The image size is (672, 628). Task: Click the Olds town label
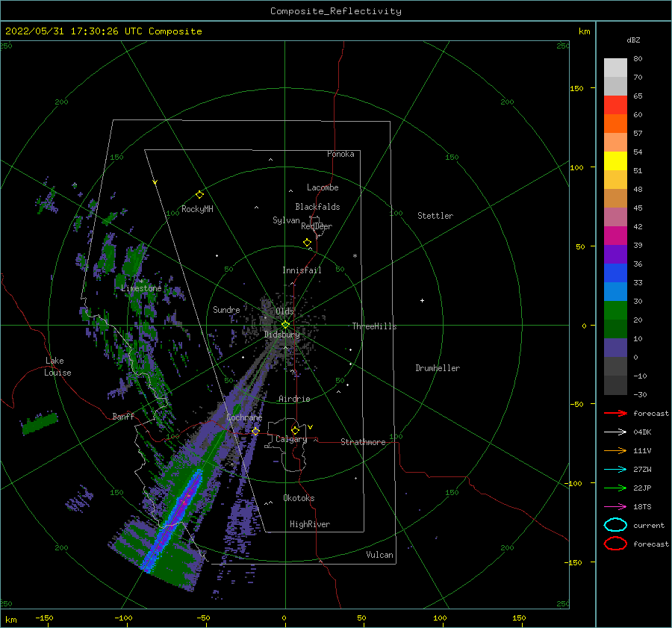click(x=284, y=311)
